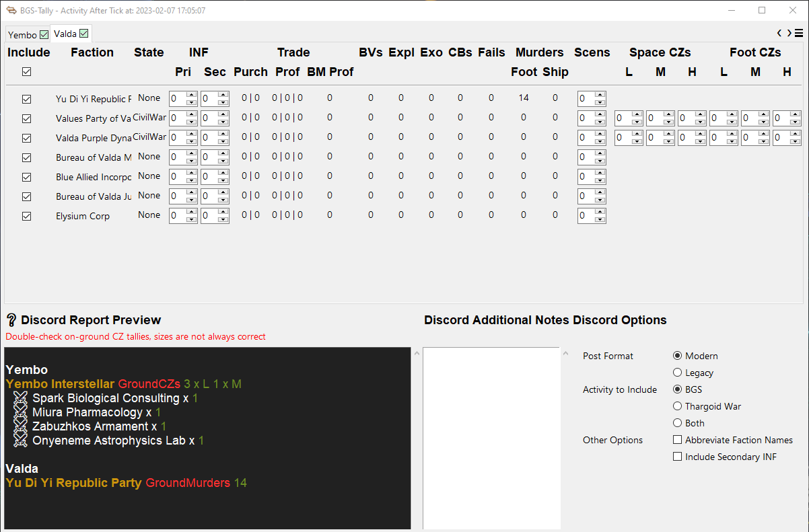Click the question-mark icon beside Discord Report Preview

tap(11, 319)
